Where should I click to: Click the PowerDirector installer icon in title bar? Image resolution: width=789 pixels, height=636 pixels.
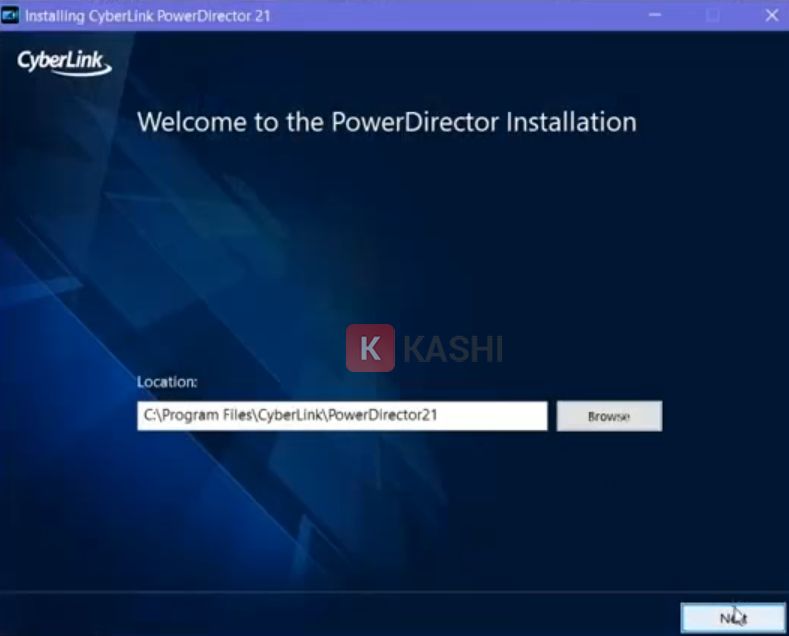(12, 16)
